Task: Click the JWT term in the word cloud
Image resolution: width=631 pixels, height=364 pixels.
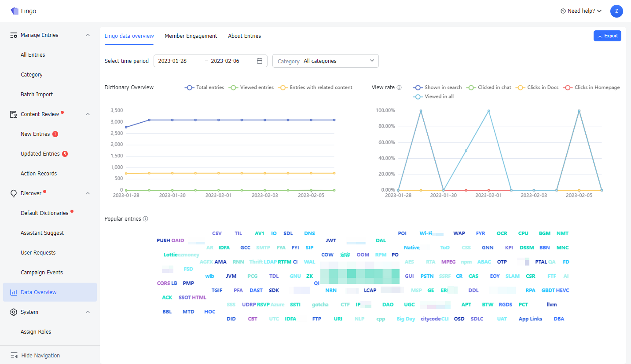Action: (x=331, y=240)
